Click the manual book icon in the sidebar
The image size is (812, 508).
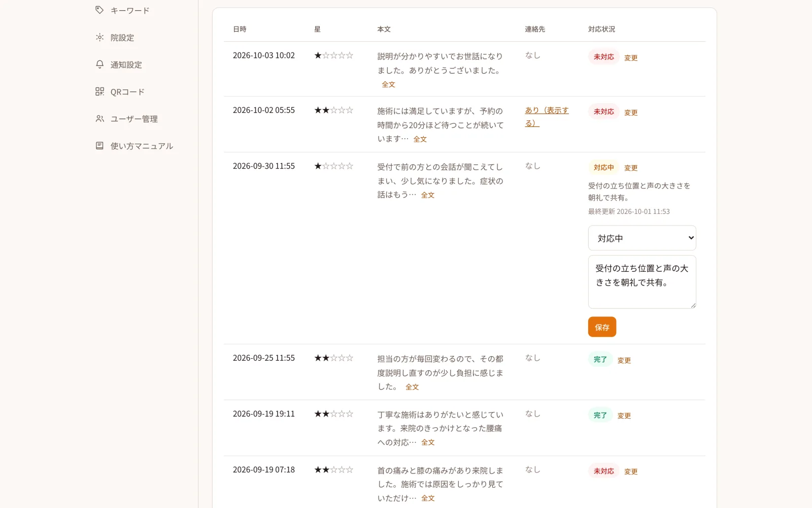99,146
